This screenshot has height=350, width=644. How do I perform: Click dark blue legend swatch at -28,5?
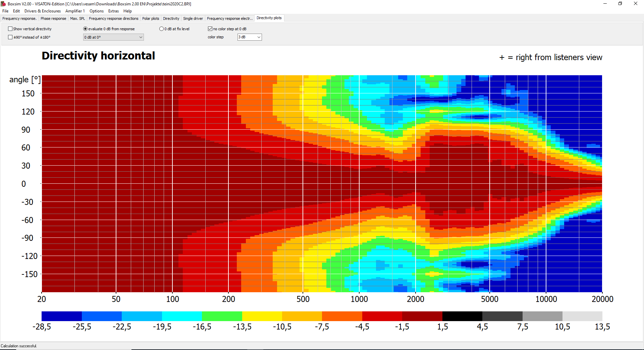pos(62,316)
